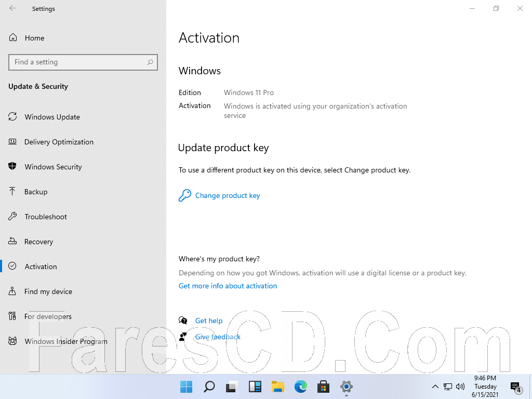Open the Widgets panel from the taskbar
Image resolution: width=532 pixels, height=399 pixels.
pyautogui.click(x=255, y=387)
